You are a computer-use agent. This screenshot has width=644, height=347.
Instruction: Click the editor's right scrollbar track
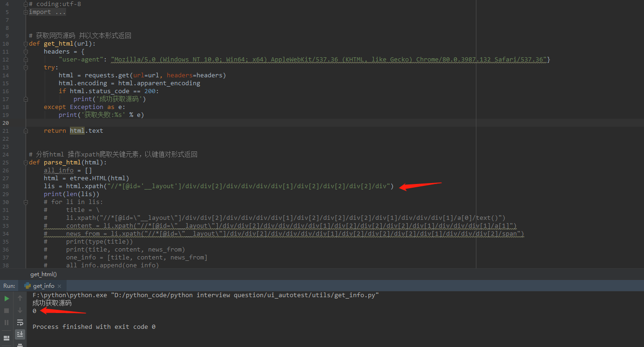point(641,140)
